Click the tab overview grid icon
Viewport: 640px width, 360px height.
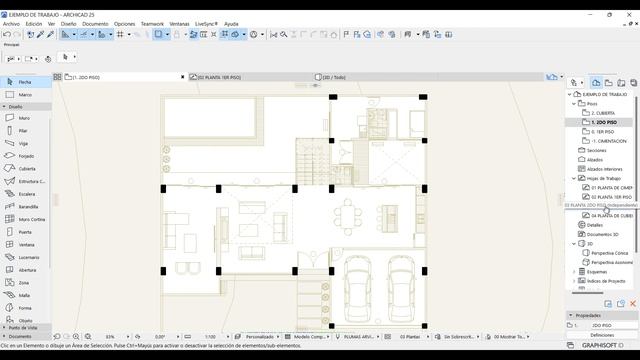tap(57, 77)
